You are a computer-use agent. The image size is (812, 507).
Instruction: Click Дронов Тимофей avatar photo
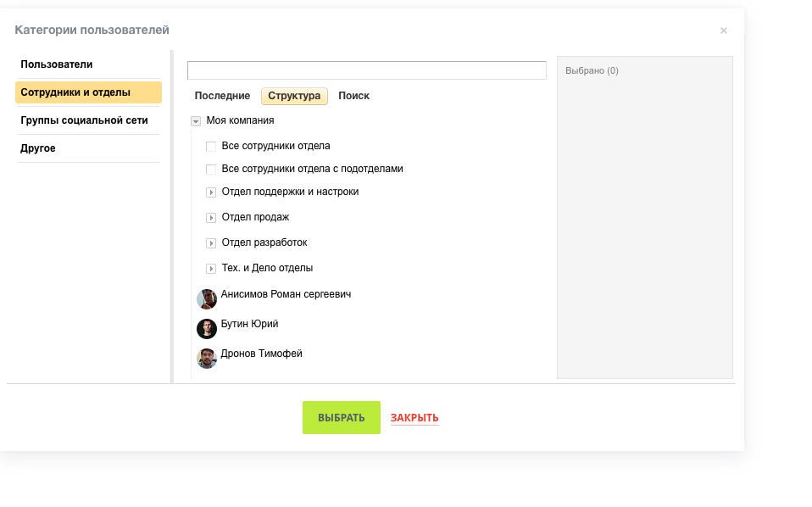pyautogui.click(x=207, y=359)
